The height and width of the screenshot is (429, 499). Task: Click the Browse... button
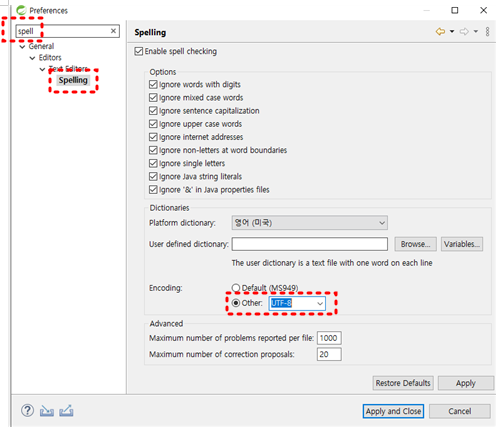click(x=415, y=244)
